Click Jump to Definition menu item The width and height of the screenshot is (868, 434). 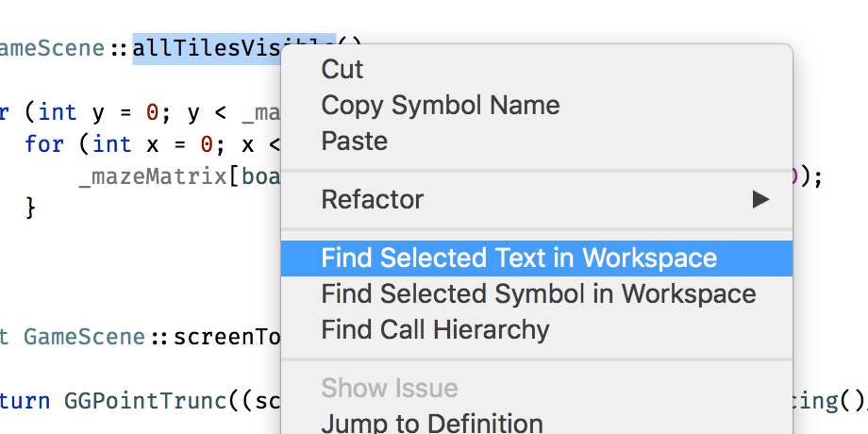coord(537,424)
